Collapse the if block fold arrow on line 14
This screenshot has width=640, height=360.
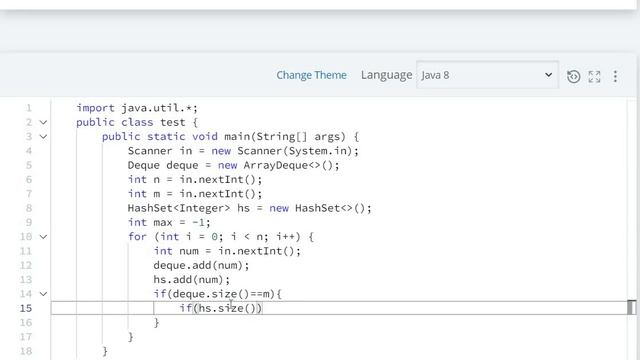[x=43, y=294]
